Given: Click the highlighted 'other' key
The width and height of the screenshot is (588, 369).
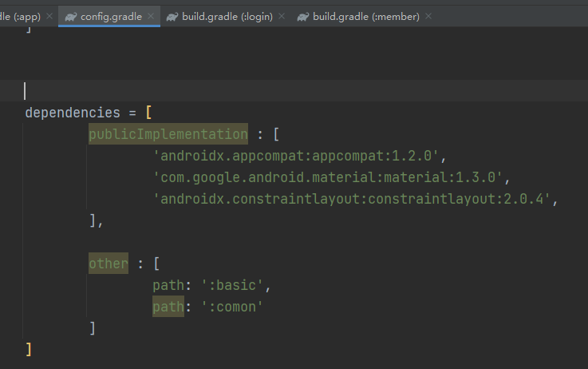Looking at the screenshot, I should click(x=109, y=264).
